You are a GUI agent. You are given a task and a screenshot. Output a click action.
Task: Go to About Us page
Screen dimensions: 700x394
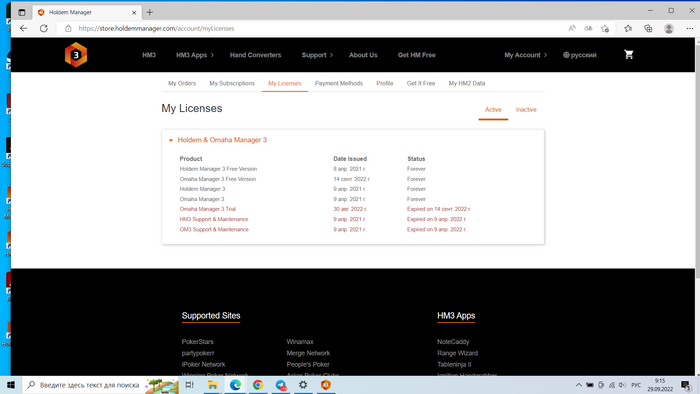pyautogui.click(x=363, y=55)
